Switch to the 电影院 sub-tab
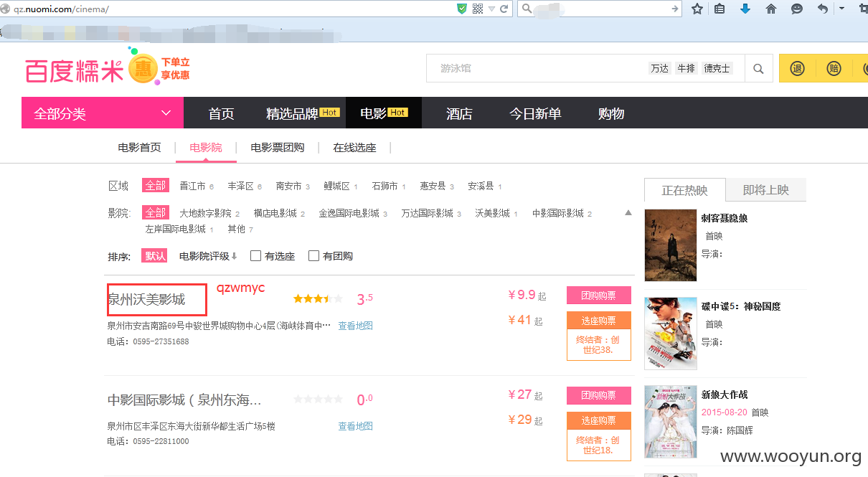Screen dimensions: 868x477 [206, 148]
